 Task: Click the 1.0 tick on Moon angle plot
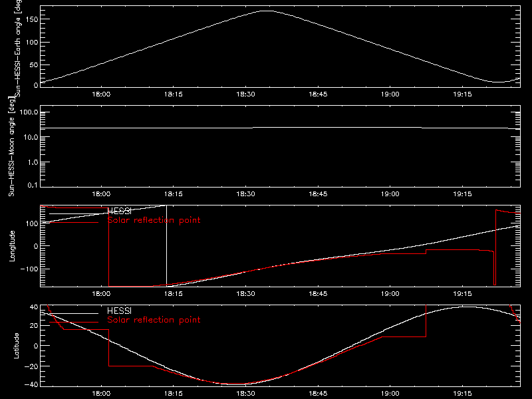pos(33,162)
